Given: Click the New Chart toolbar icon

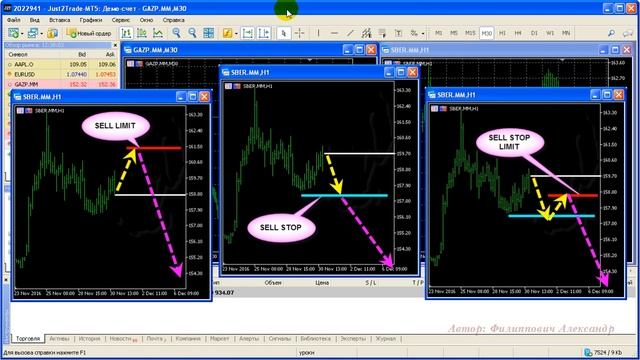Looking at the screenshot, I should click(13, 33).
